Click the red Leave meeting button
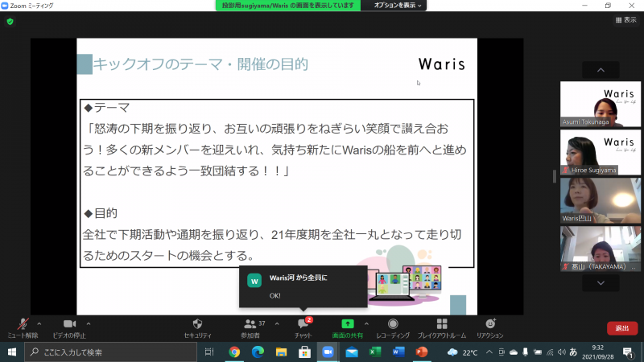Image resolution: width=644 pixels, height=362 pixels. coord(621,328)
